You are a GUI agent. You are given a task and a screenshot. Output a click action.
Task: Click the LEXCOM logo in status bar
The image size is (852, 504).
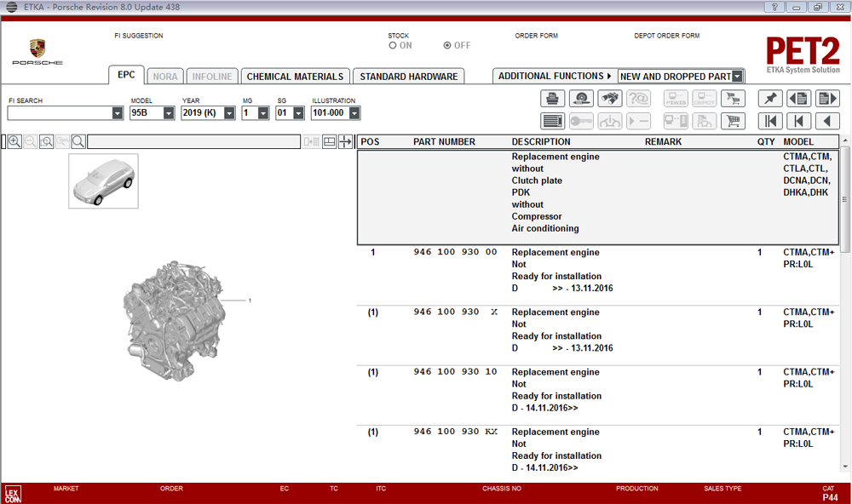[x=13, y=495]
